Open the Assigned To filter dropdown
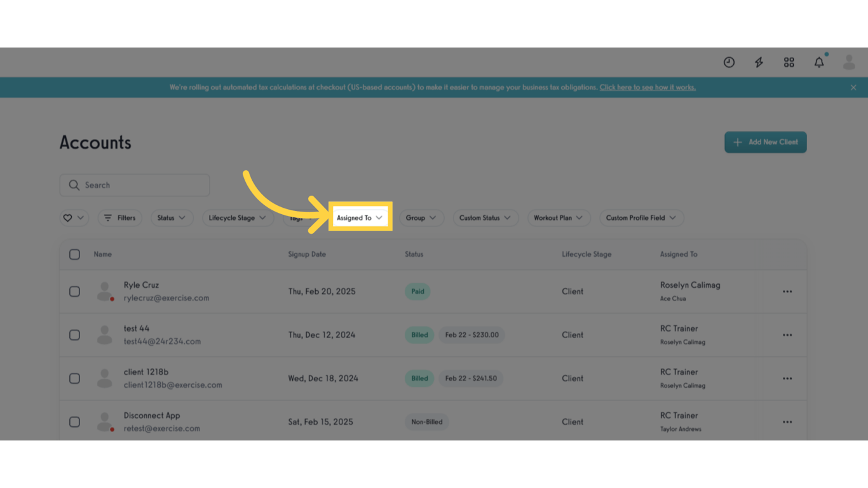The image size is (868, 488). tap(360, 217)
